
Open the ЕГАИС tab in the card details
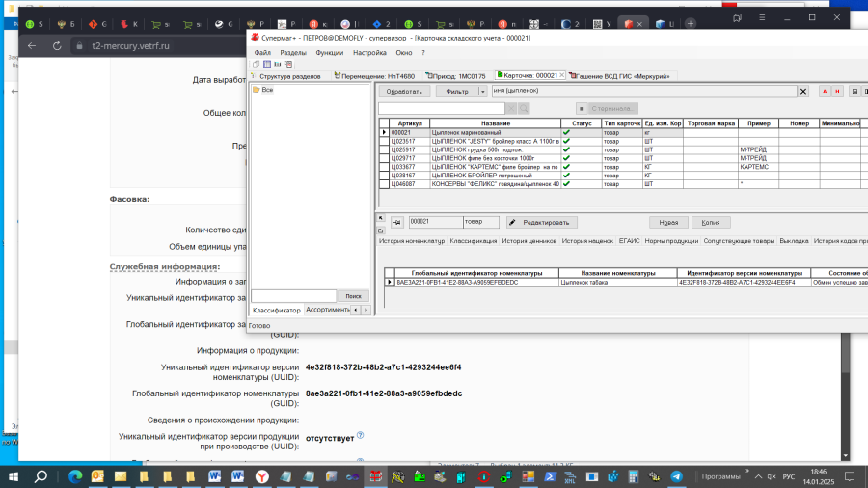point(629,241)
